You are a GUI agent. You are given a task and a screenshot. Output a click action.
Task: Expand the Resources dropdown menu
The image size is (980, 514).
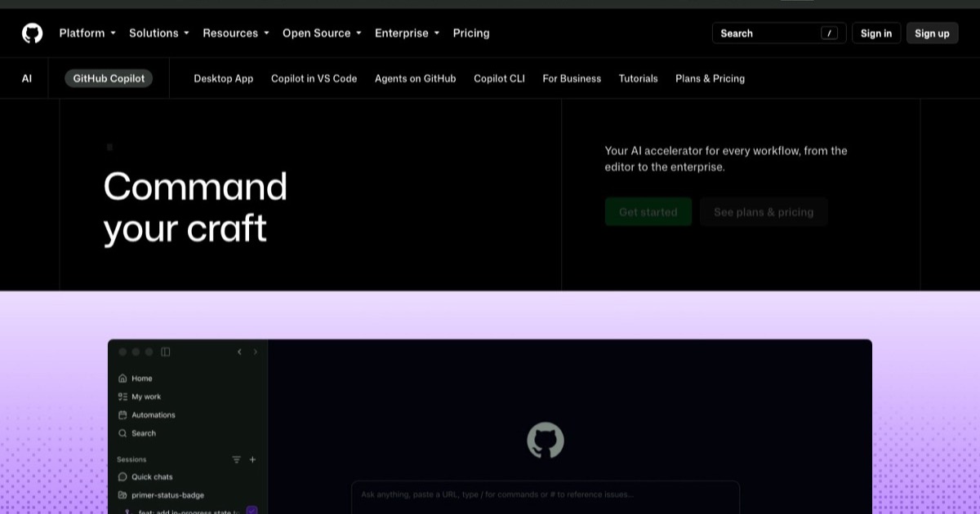[236, 33]
